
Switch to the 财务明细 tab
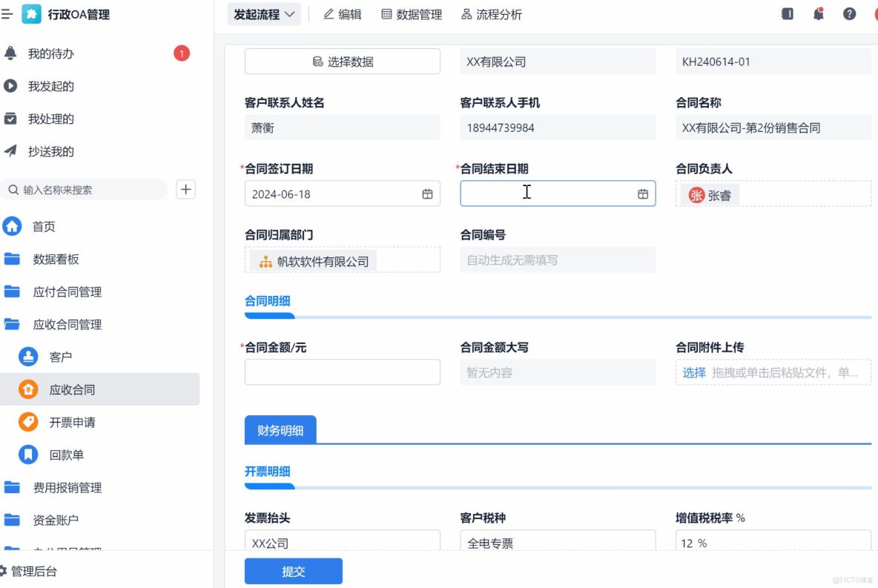[280, 429]
